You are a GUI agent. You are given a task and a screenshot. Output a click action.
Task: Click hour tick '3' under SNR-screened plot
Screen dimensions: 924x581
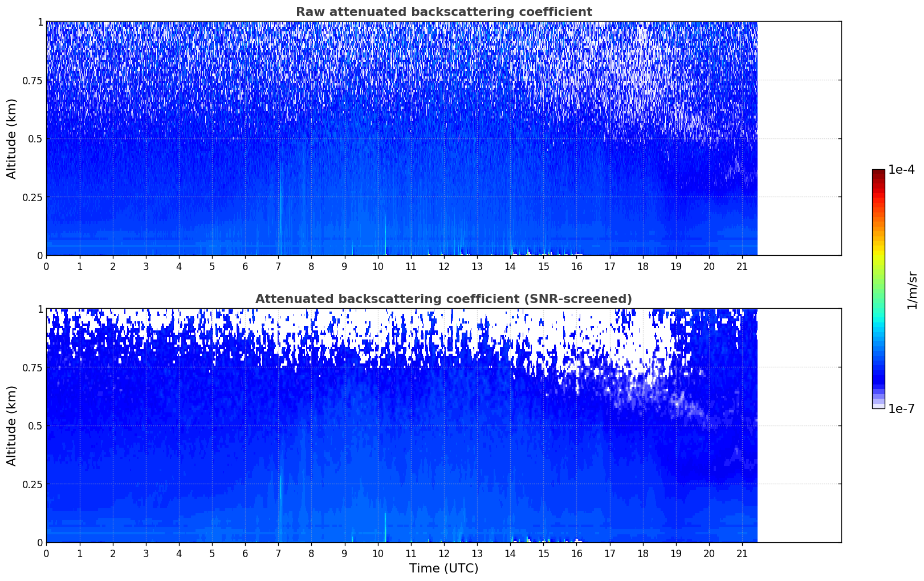pyautogui.click(x=146, y=553)
